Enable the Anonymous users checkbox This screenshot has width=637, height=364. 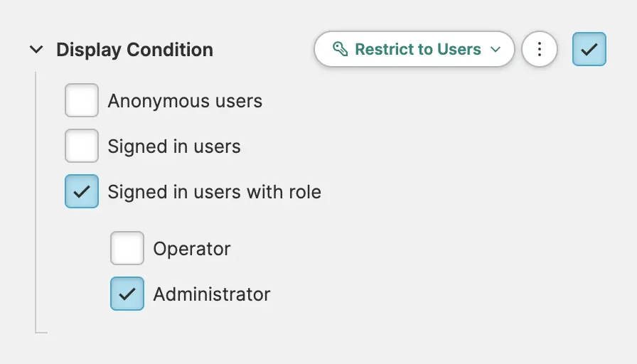pos(82,101)
